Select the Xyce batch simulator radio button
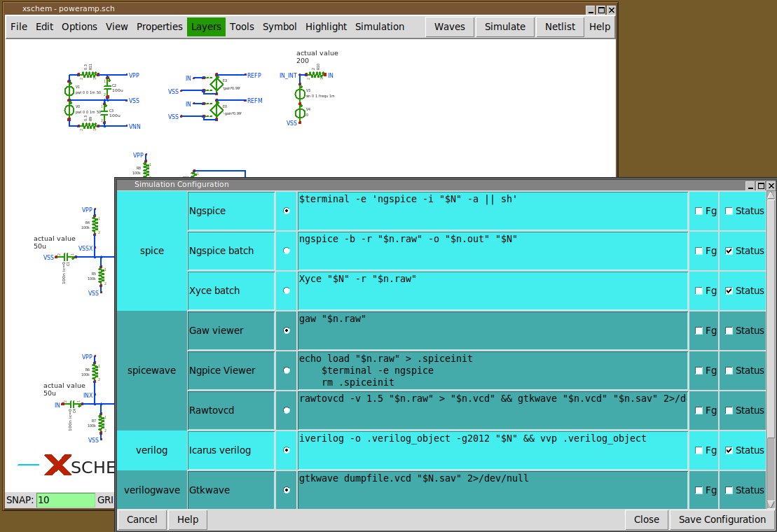Viewport: 777px width, 532px height. 287,290
